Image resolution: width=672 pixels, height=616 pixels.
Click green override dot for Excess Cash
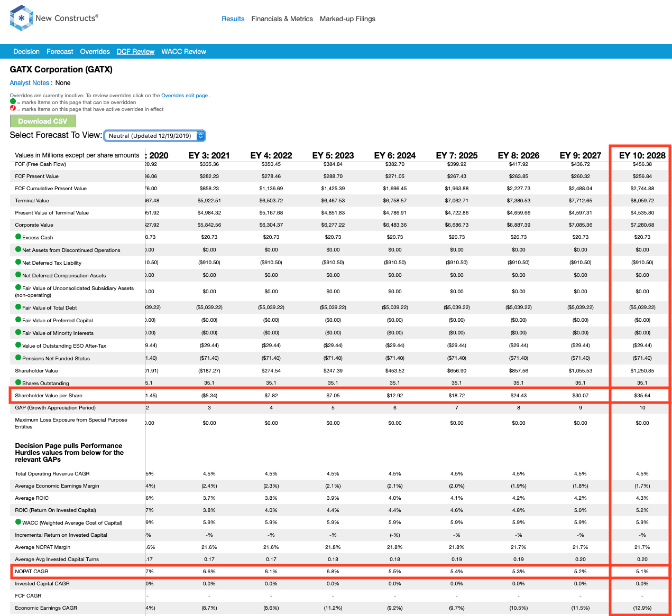pos(18,237)
